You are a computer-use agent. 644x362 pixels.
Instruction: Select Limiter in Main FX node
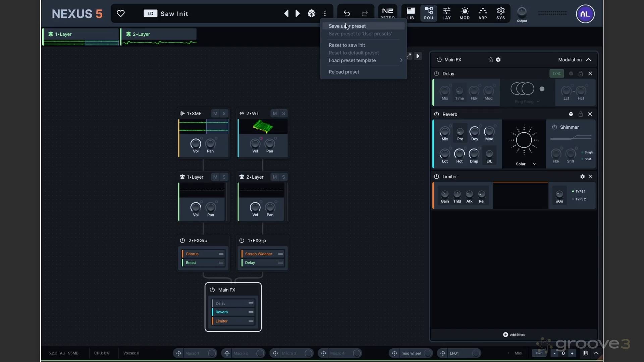(x=233, y=321)
